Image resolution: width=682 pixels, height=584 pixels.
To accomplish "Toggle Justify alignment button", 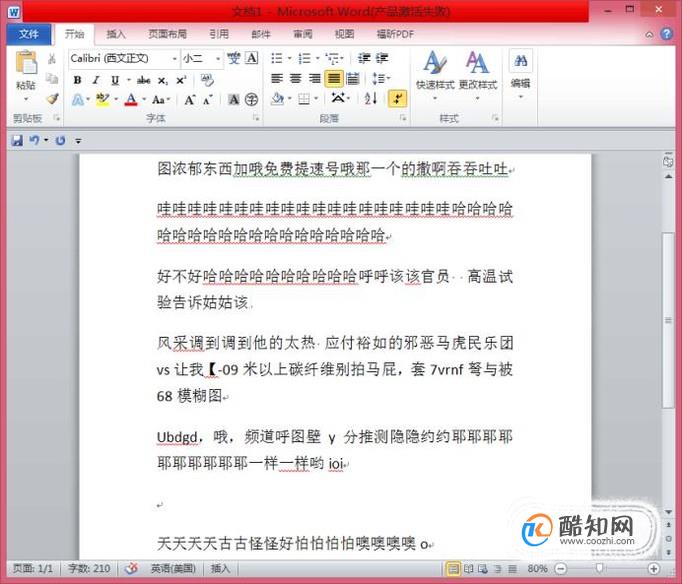I will click(x=334, y=79).
